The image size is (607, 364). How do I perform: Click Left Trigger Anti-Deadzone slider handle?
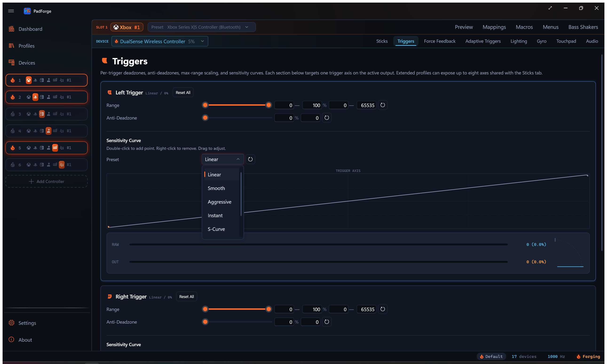205,118
